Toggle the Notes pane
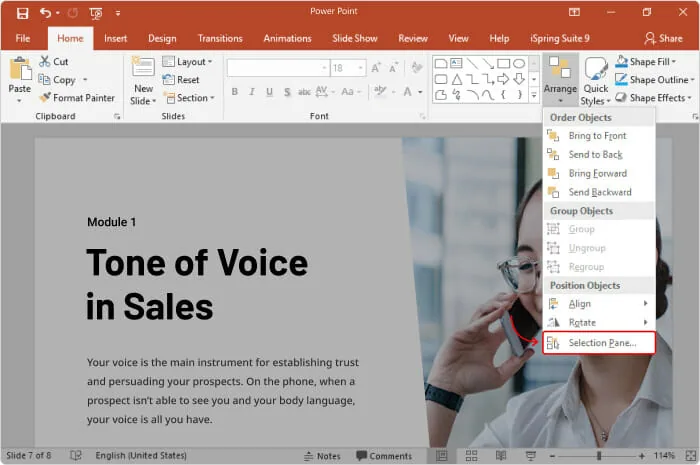 pos(322,456)
